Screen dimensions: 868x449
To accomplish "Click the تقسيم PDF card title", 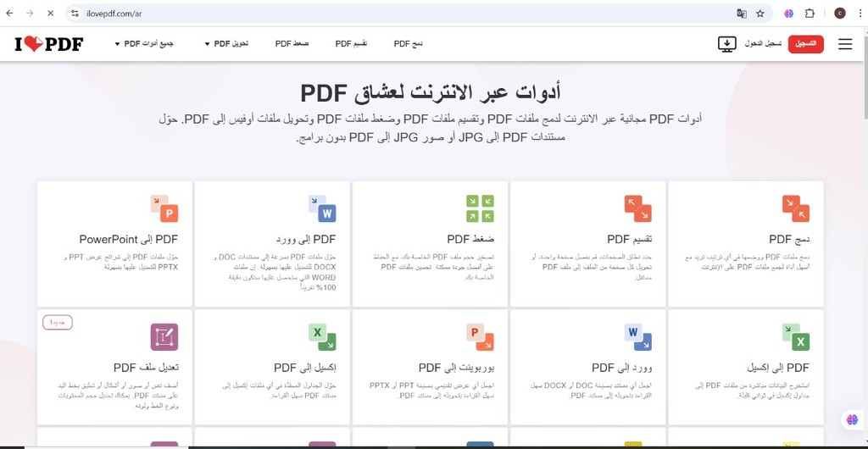I will click(630, 240).
